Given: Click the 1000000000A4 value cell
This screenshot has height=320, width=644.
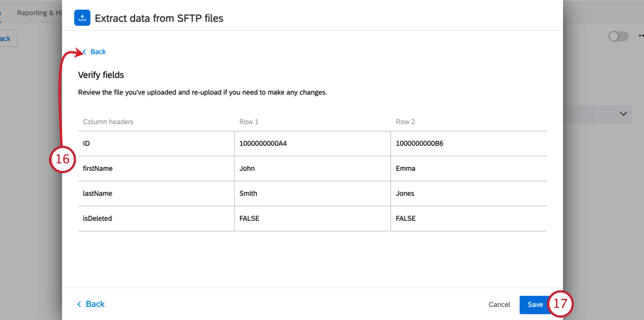Looking at the screenshot, I should (312, 144).
